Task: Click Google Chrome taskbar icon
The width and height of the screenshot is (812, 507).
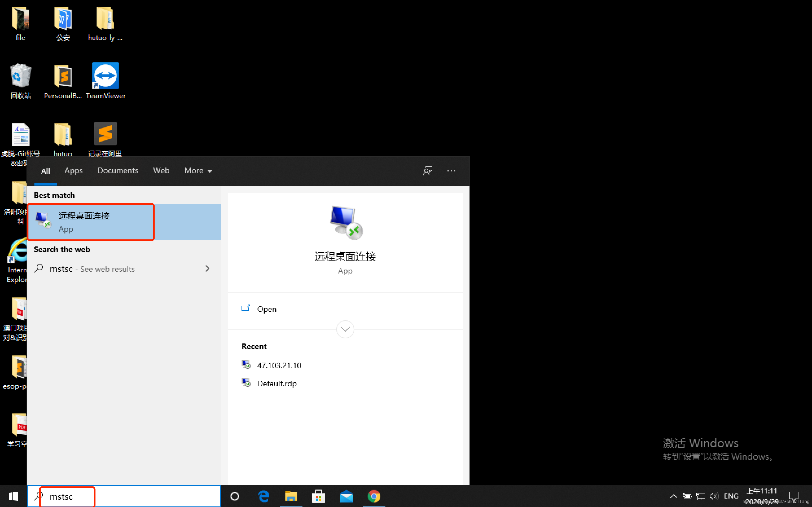Action: 374,496
